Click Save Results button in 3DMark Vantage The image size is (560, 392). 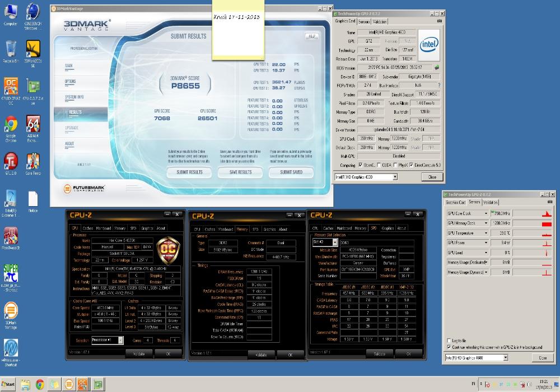point(240,172)
